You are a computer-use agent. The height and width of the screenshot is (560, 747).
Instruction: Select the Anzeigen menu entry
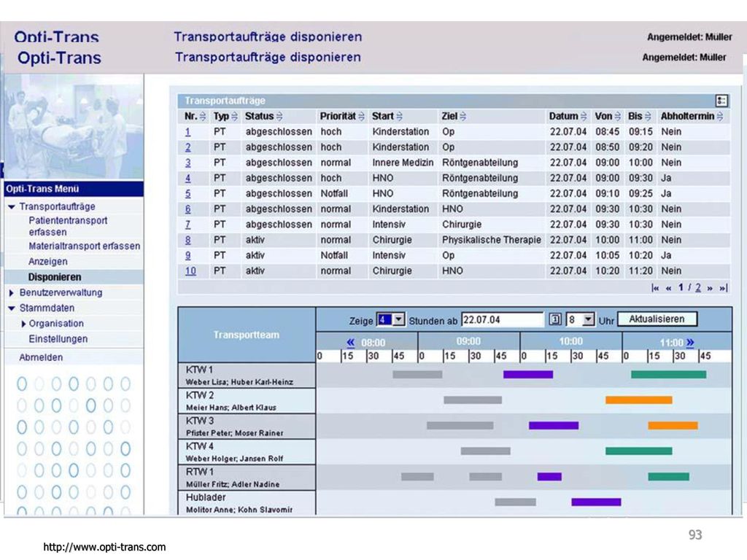pos(47,262)
